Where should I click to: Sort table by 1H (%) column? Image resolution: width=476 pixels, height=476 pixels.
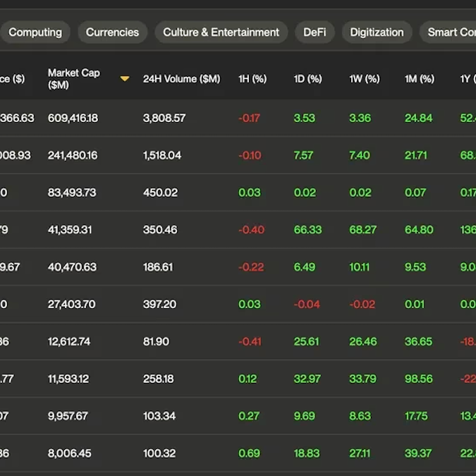[x=252, y=79]
